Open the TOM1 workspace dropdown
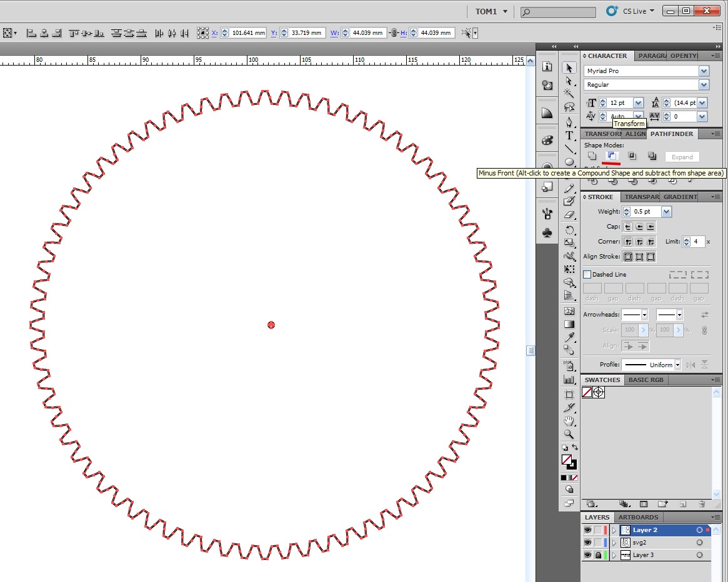This screenshot has height=582, width=728. pyautogui.click(x=491, y=12)
